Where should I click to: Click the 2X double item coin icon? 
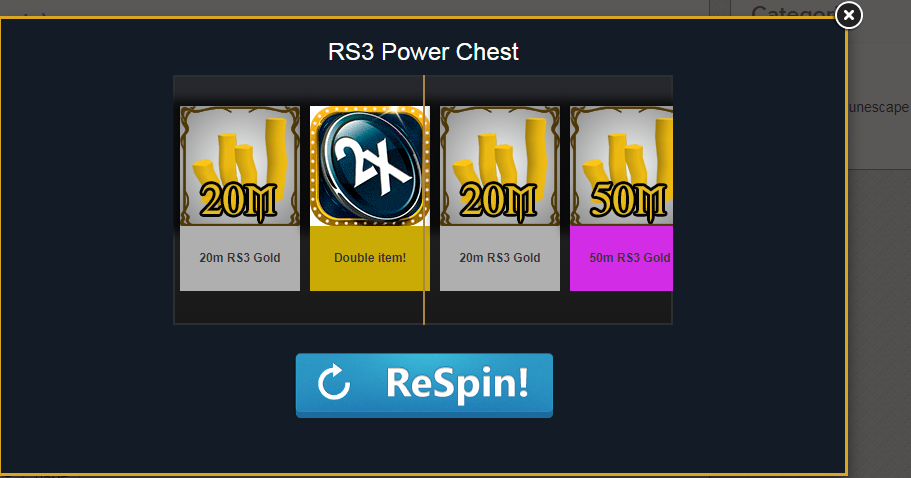[x=370, y=166]
